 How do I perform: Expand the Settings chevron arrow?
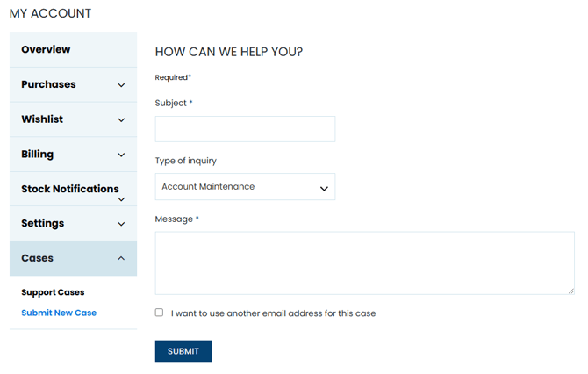(121, 224)
